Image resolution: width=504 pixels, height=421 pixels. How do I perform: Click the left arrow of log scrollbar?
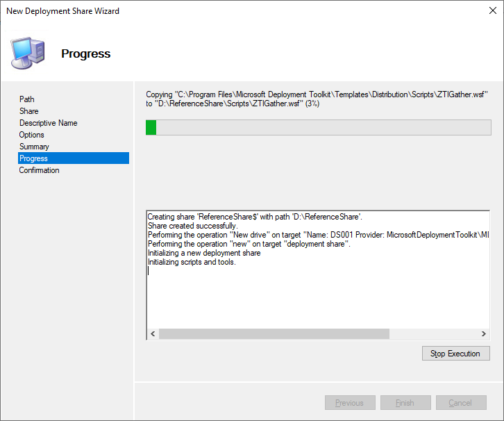(153, 334)
